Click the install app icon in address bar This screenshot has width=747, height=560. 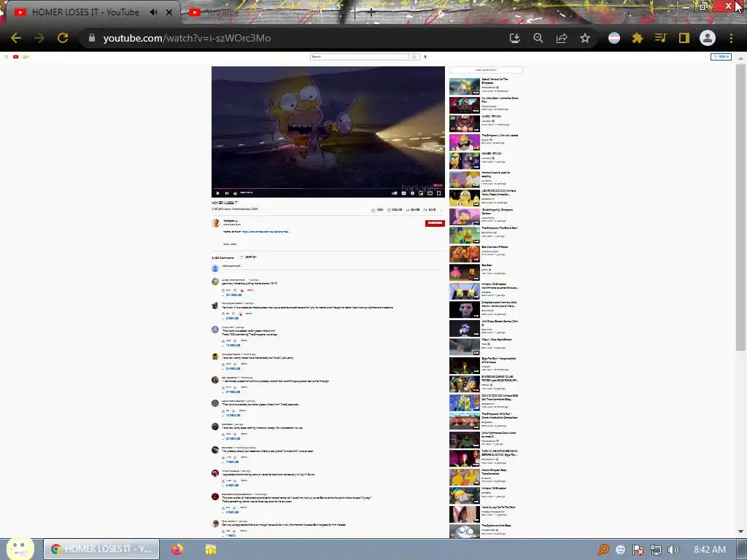click(515, 38)
